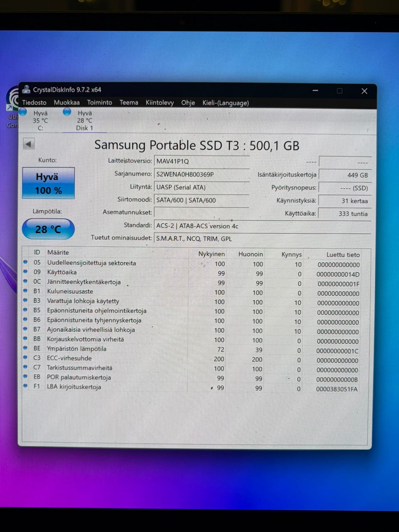The image size is (399, 532).
Task: Click the blue health dot above C: drive
Action: click(23, 112)
